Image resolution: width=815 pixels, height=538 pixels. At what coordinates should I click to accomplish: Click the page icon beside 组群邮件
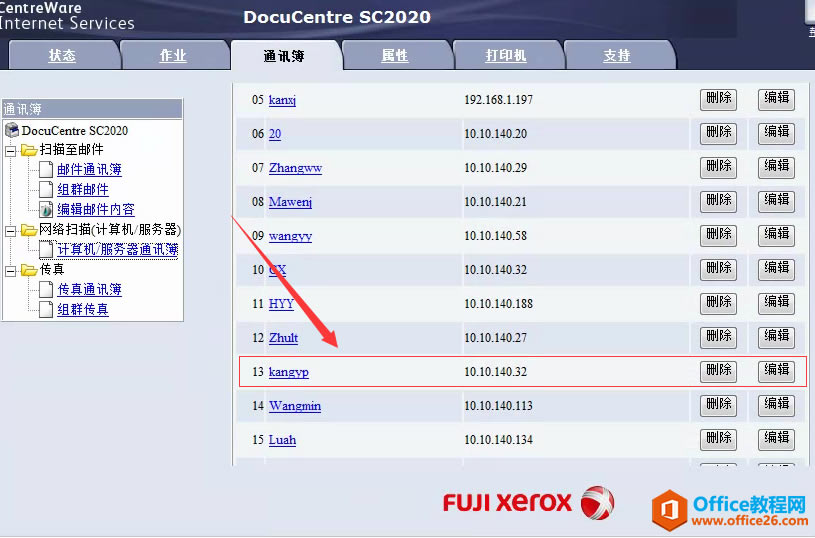click(46, 190)
